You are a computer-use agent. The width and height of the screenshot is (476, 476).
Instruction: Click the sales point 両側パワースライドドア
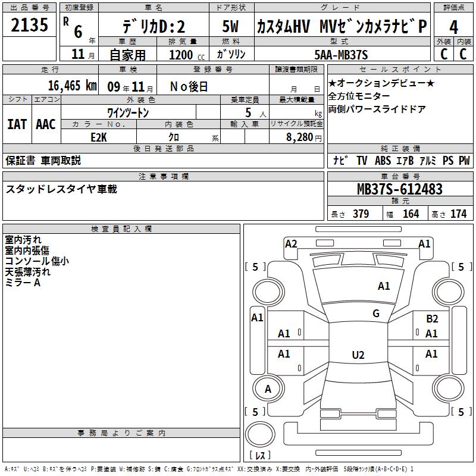pos(377,109)
